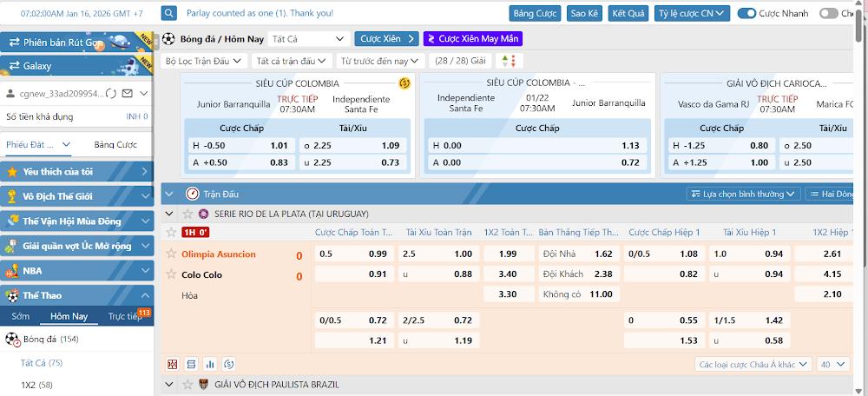Click the account balance refresh icon
The width and height of the screenshot is (868, 396).
pyautogui.click(x=110, y=93)
